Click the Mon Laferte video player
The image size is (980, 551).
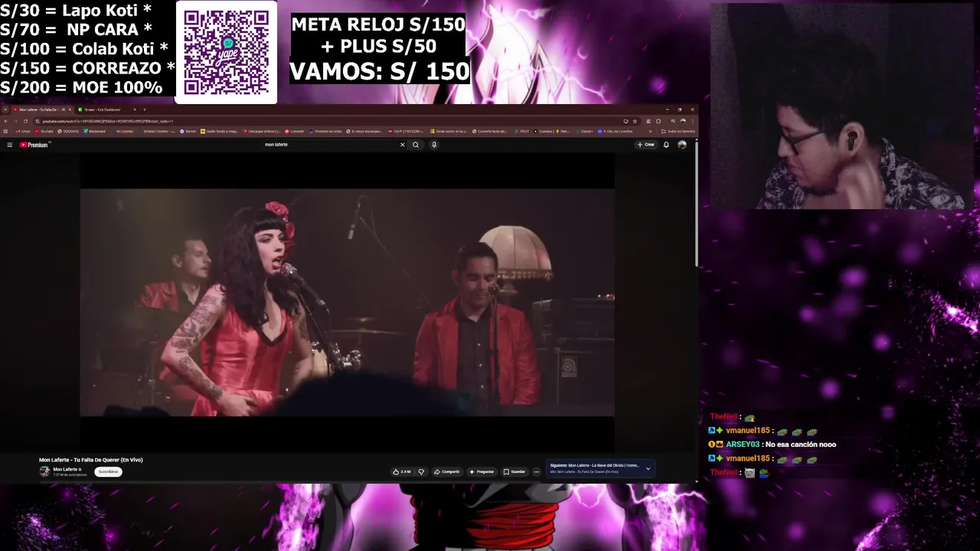(x=347, y=302)
